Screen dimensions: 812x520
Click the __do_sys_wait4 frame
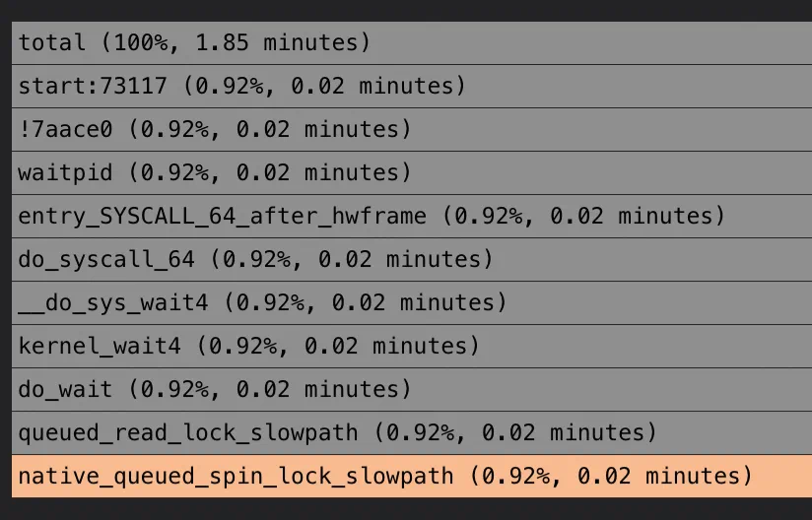(x=406, y=302)
